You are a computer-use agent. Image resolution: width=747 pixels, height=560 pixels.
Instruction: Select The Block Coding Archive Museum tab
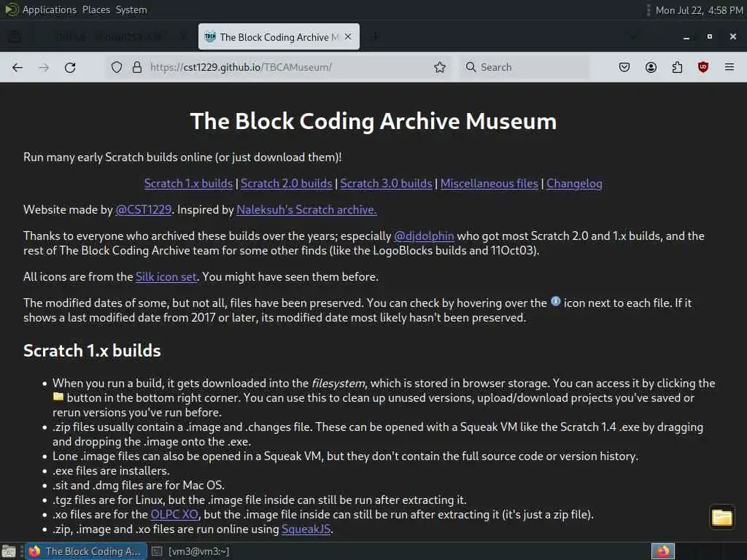click(x=279, y=36)
